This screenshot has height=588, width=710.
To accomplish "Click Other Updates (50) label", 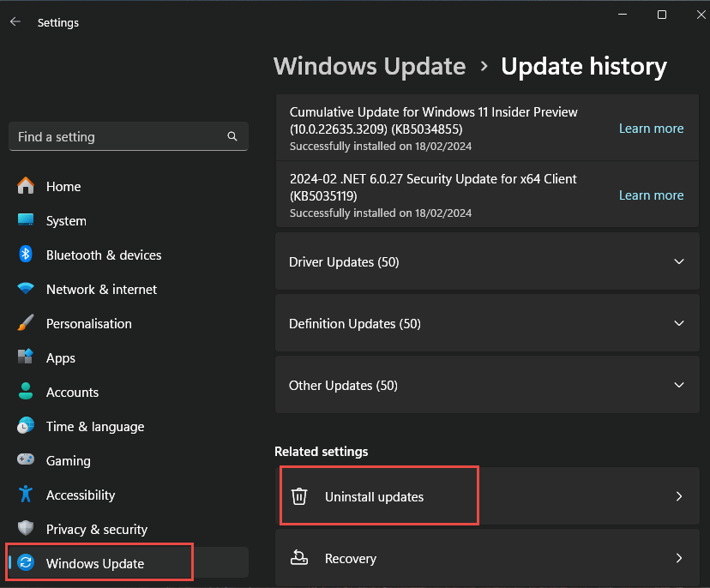I will tap(343, 385).
